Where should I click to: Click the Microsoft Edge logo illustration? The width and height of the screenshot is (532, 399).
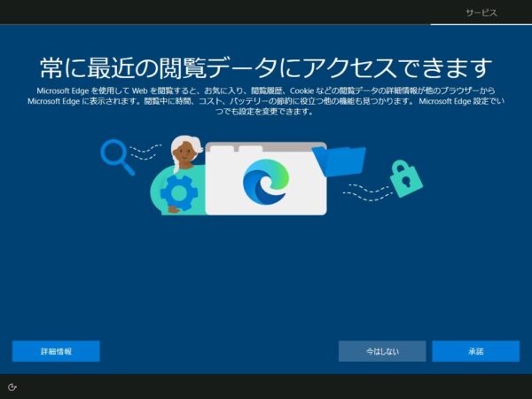[266, 182]
